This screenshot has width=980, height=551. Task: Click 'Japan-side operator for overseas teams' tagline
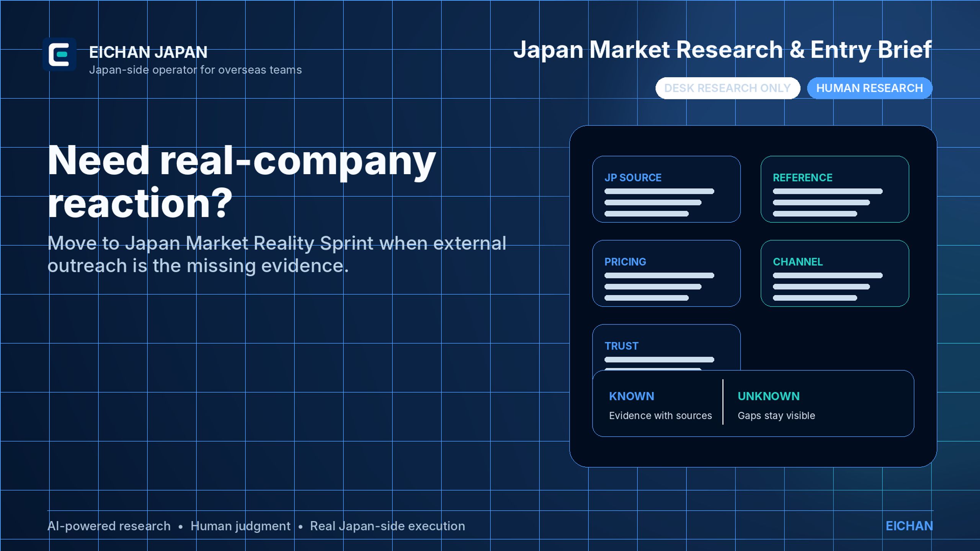tap(195, 70)
